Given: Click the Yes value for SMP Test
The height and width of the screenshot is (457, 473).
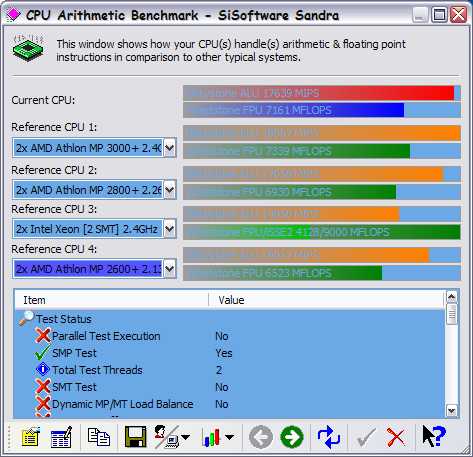Looking at the screenshot, I should (x=224, y=353).
